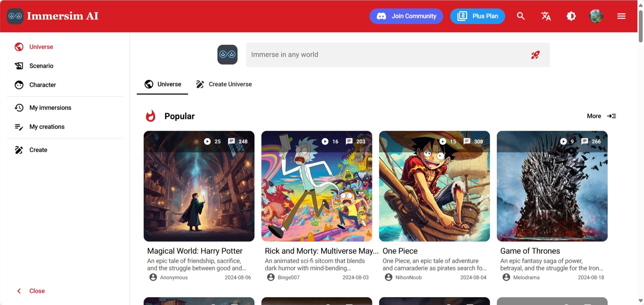Screen dimensions: 644x305
Task: Click Create in the sidebar
Action: (x=38, y=150)
